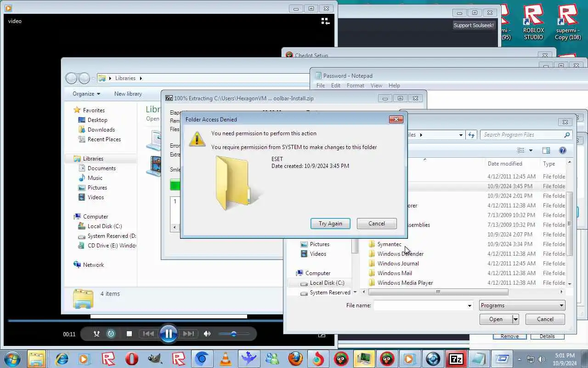
Task: Open Edit menu in Notepad
Action: pyautogui.click(x=336, y=86)
